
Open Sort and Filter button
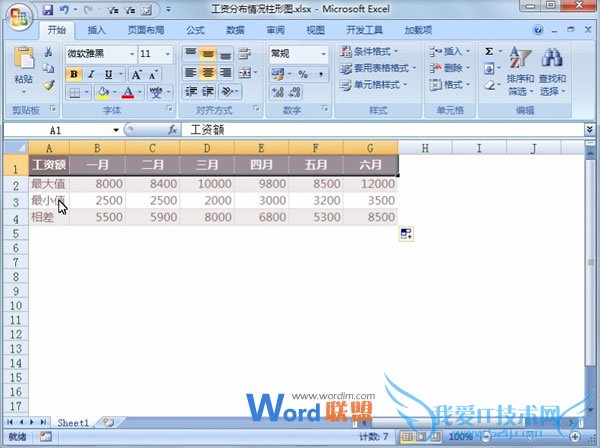tap(520, 72)
